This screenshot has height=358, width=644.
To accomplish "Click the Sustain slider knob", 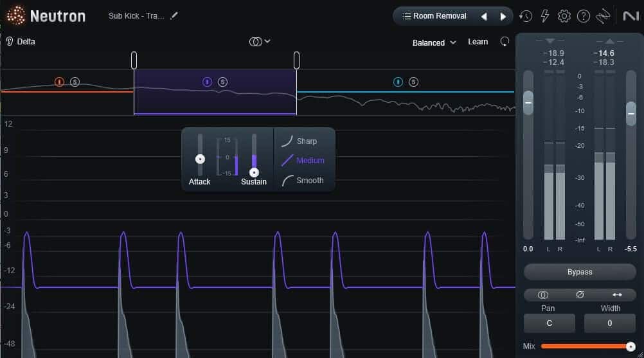I will (255, 172).
